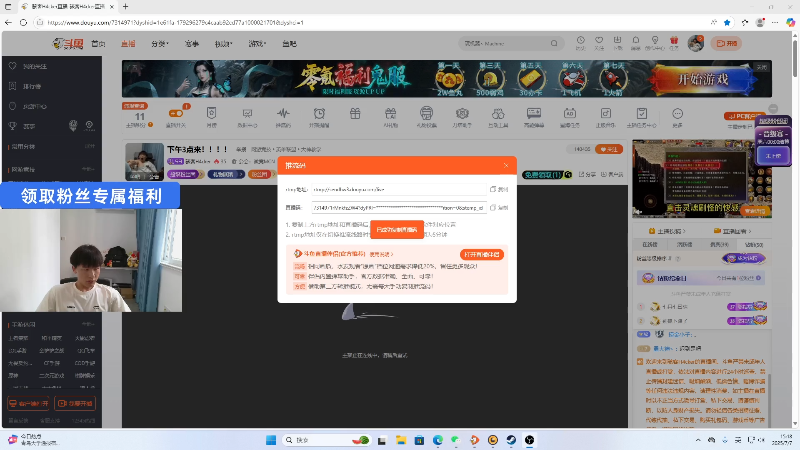Open trophy icon item in left sidebar
Screen dimensions: 800x450
tap(13, 126)
